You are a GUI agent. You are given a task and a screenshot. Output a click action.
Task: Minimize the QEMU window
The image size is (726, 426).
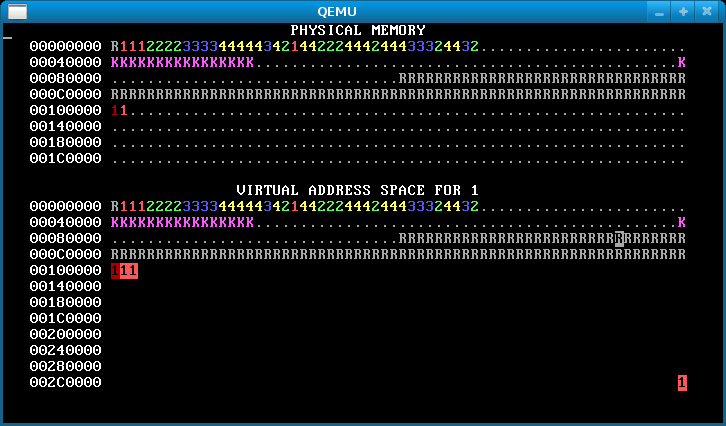coord(657,11)
